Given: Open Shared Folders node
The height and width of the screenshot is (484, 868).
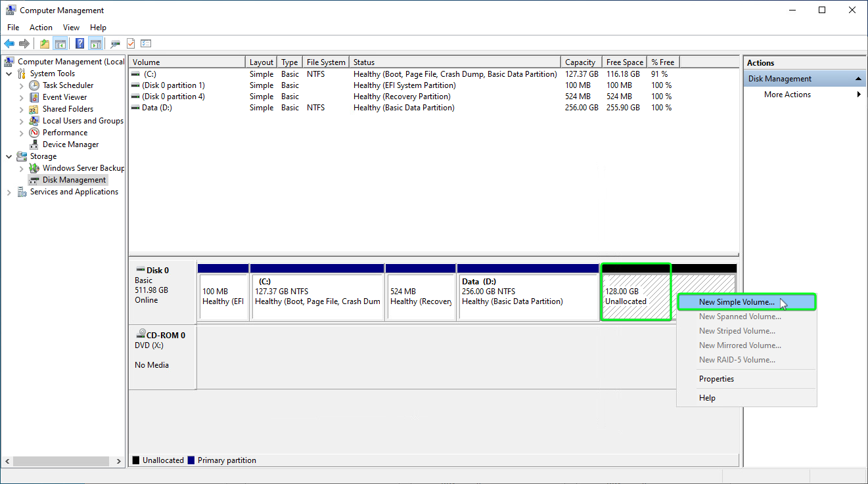Looking at the screenshot, I should tap(68, 109).
